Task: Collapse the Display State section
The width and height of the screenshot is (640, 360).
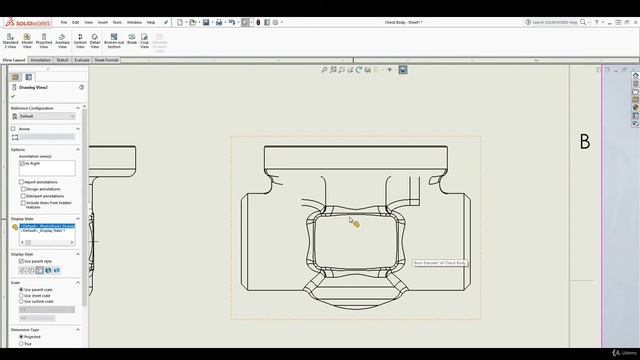Action: (x=78, y=219)
